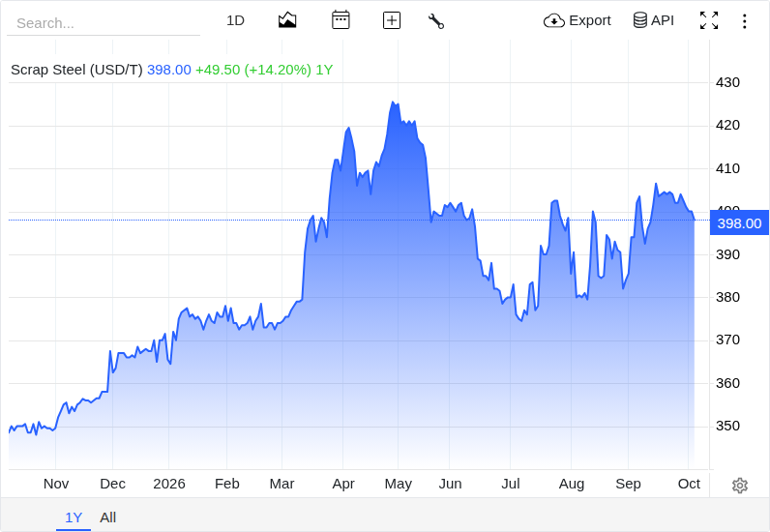770x532 pixels.
Task: Open the calendar date range icon
Action: coord(341,20)
